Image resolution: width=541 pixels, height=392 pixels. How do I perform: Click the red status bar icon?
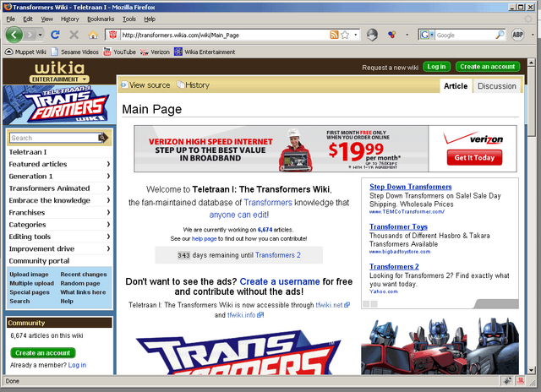click(x=521, y=381)
